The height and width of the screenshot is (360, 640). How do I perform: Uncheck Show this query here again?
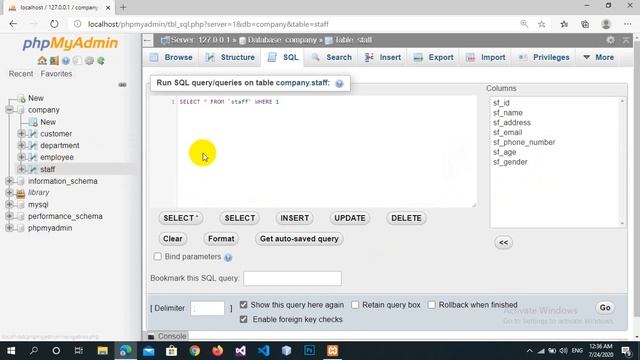[244, 305]
